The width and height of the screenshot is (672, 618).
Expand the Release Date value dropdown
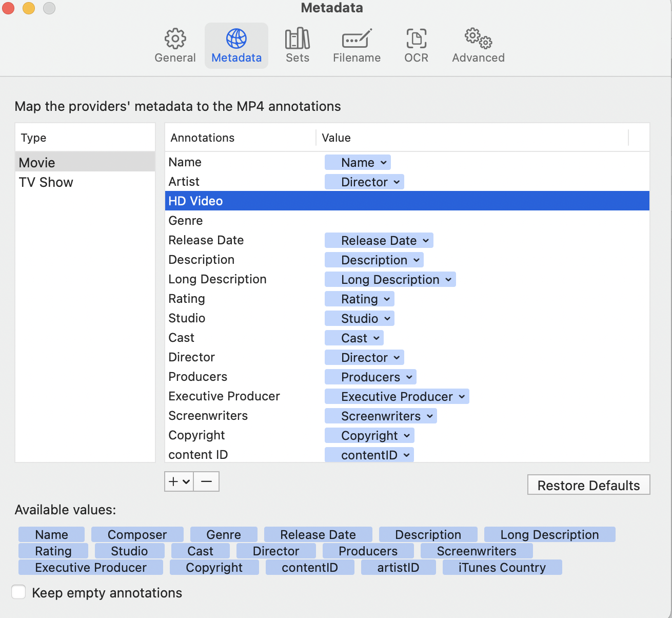(x=425, y=240)
